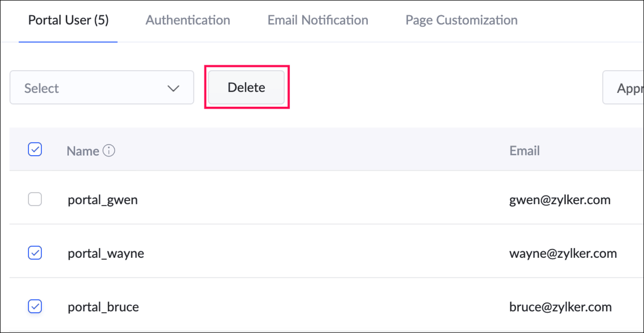Click the portal_bruce user name
The height and width of the screenshot is (333, 644).
click(x=103, y=307)
